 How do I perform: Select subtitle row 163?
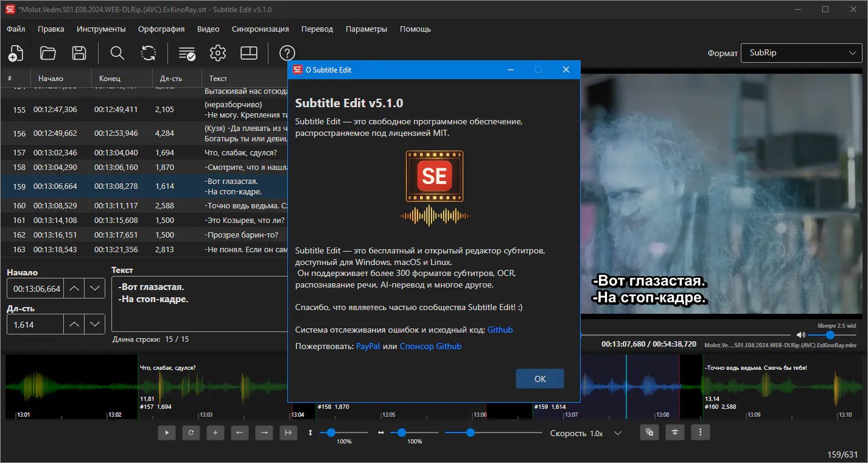point(144,249)
